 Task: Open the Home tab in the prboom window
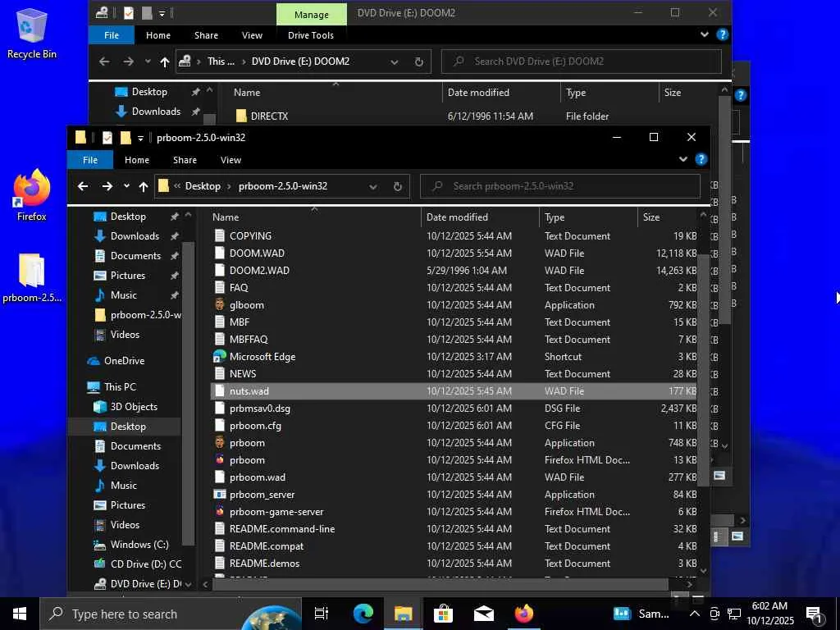[x=137, y=160]
